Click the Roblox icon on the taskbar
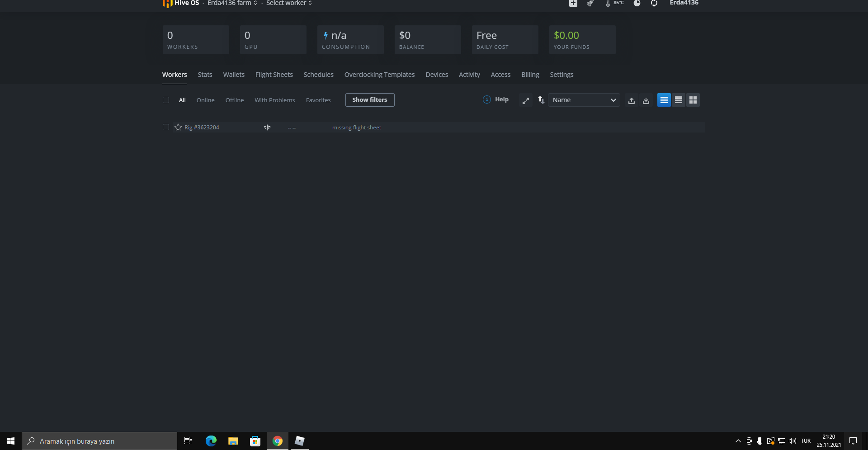The image size is (868, 450). click(x=300, y=441)
